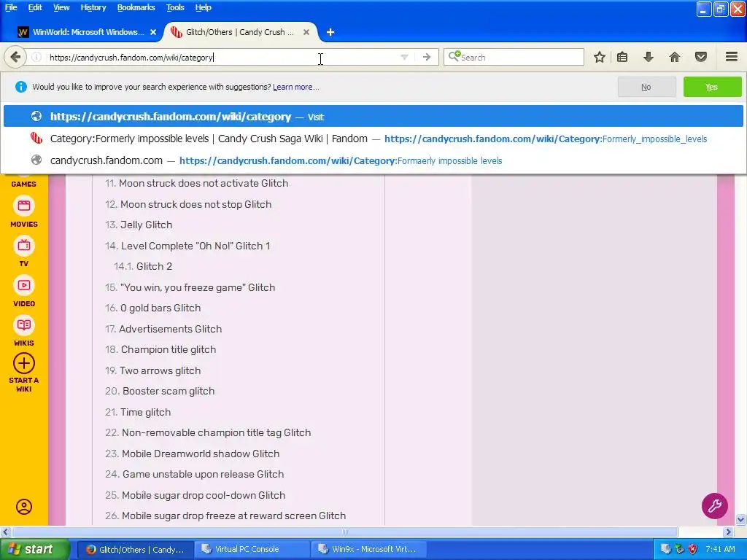Screen dimensions: 747x560
Task: Click the search engine magnifier icon
Action: 454,56
